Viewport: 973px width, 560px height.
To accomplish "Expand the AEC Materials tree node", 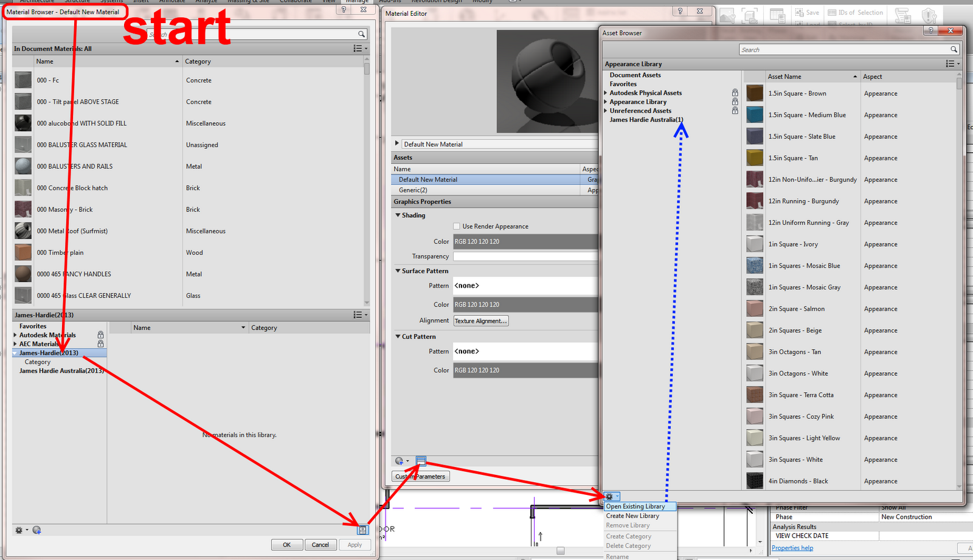I will coord(15,344).
